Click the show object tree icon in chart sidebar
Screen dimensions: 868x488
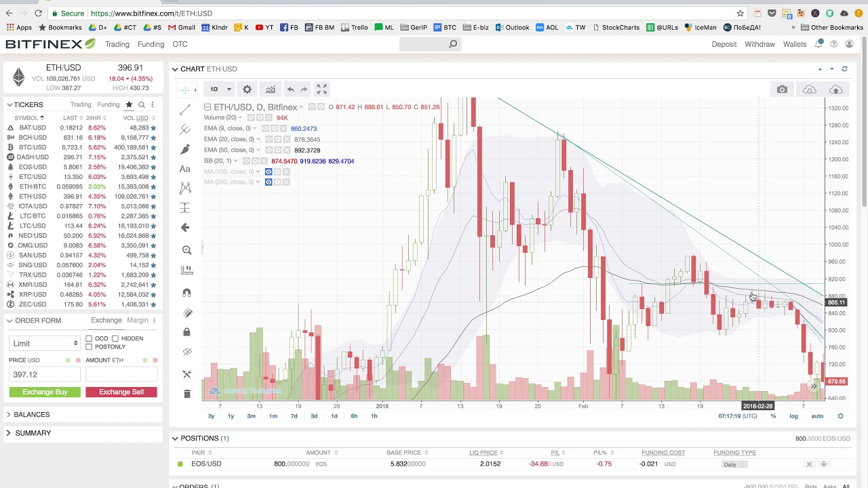pyautogui.click(x=187, y=374)
